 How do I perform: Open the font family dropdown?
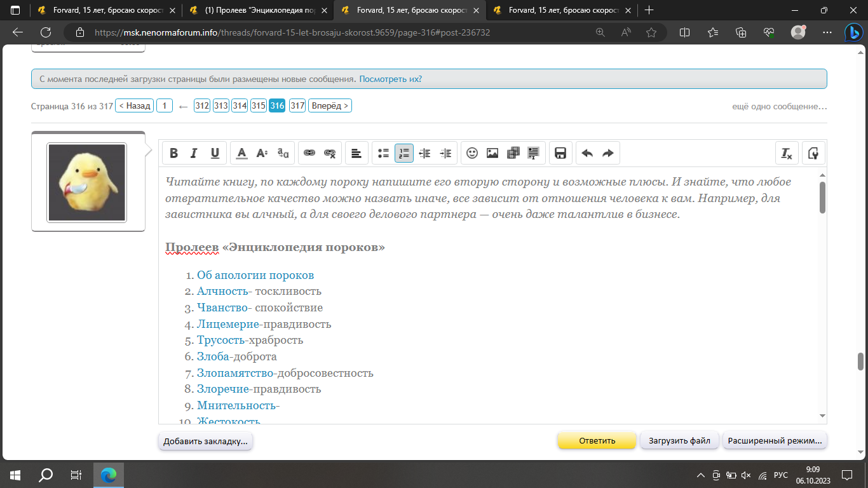tap(283, 153)
